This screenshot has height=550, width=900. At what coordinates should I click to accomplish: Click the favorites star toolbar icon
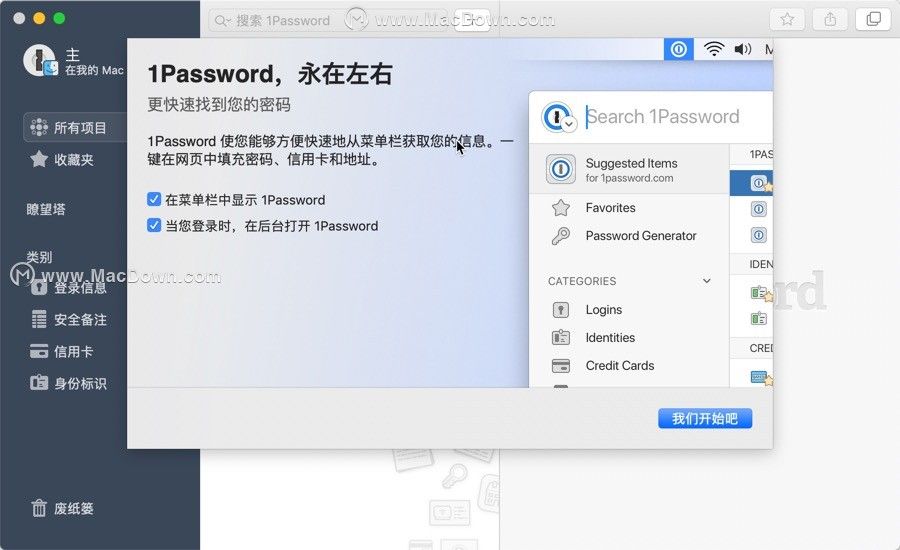pos(787,20)
